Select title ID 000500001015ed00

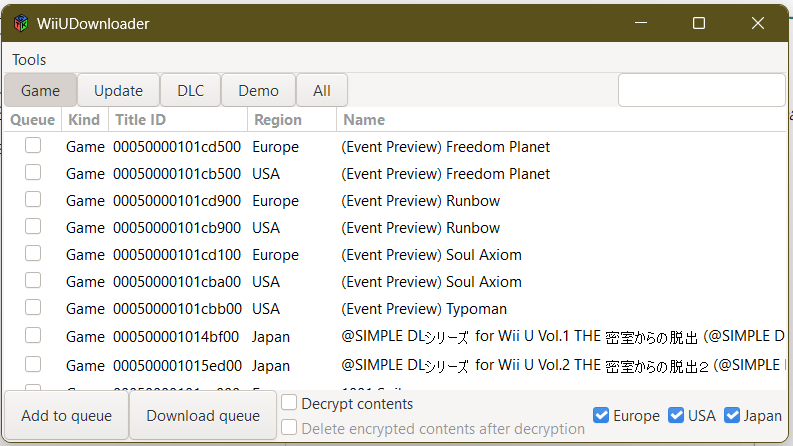[177, 366]
